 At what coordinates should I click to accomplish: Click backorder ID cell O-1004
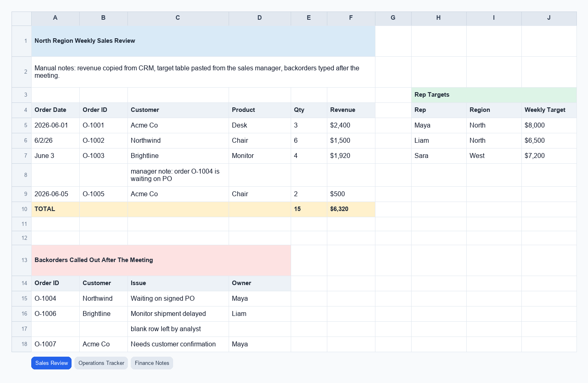click(x=56, y=299)
